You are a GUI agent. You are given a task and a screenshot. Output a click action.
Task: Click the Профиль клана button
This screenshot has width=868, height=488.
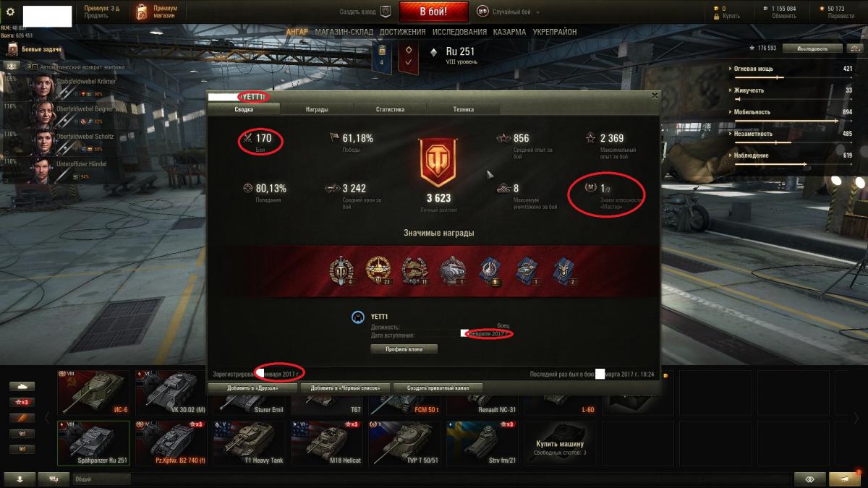404,348
